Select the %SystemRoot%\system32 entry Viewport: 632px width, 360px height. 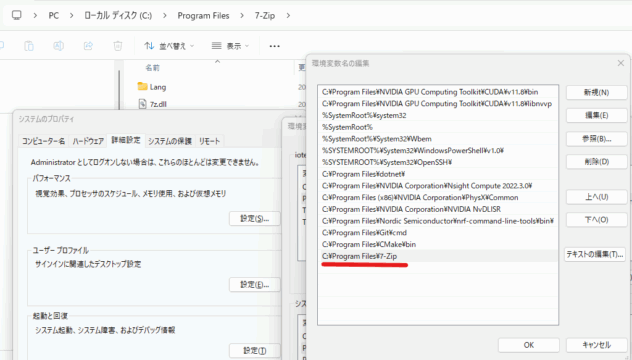coord(438,115)
